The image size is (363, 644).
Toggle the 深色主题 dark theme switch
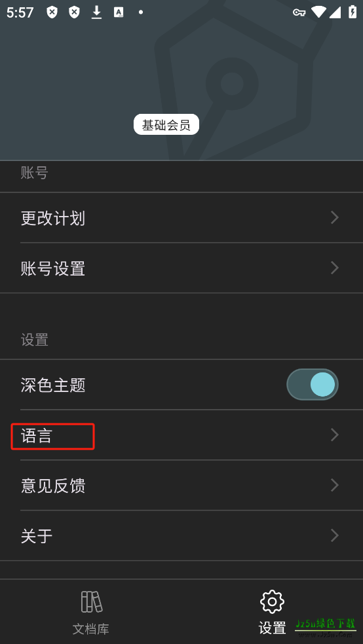313,384
